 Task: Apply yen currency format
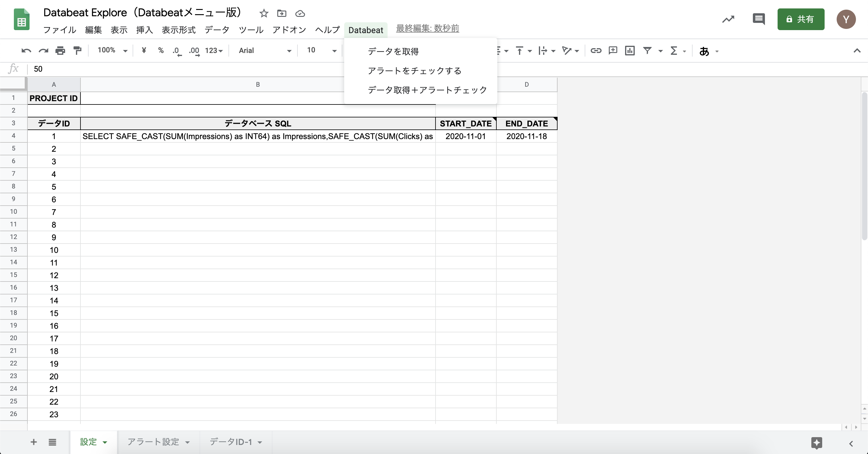144,51
